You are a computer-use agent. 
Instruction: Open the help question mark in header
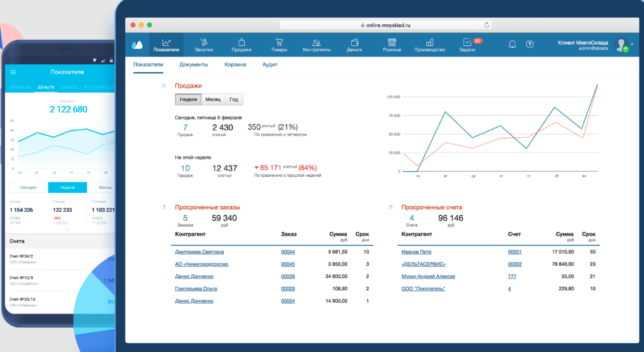[x=530, y=44]
